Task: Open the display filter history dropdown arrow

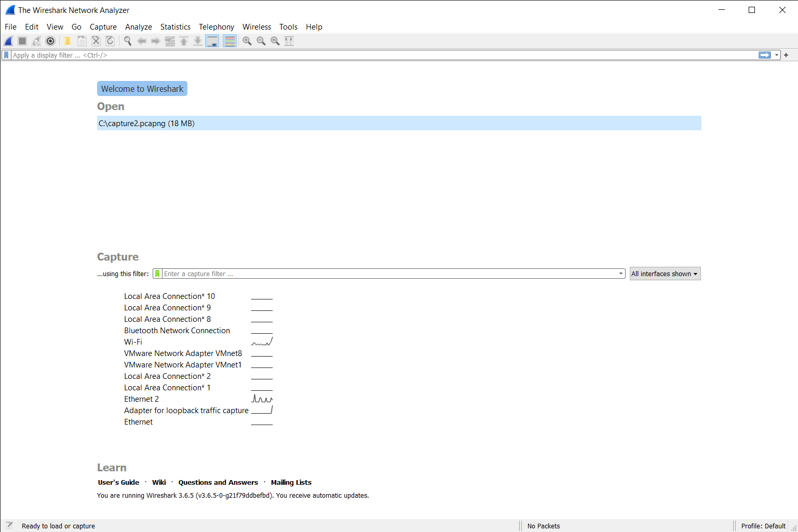Action: click(777, 55)
